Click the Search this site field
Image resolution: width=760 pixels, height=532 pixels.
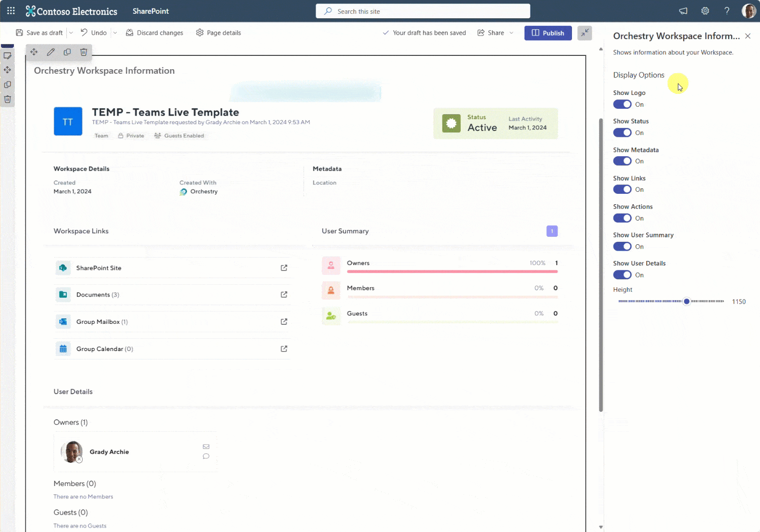[x=423, y=11]
